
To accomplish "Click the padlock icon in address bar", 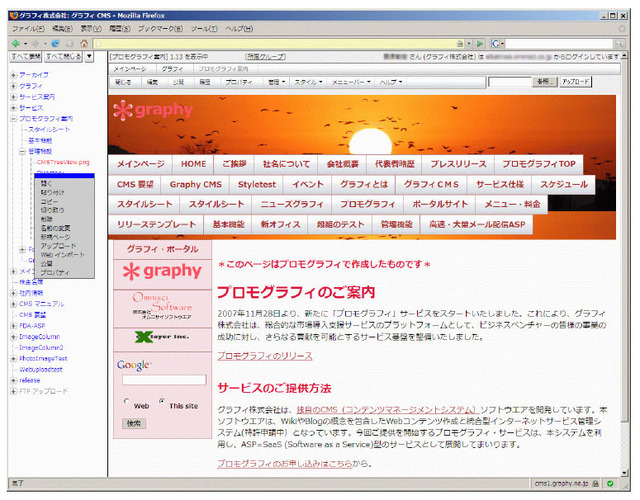I will [x=460, y=43].
